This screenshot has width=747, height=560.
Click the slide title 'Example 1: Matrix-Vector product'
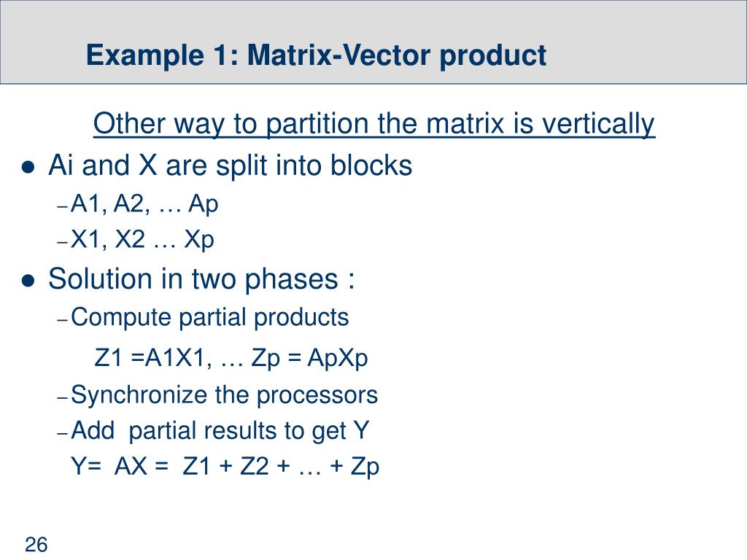pos(316,55)
